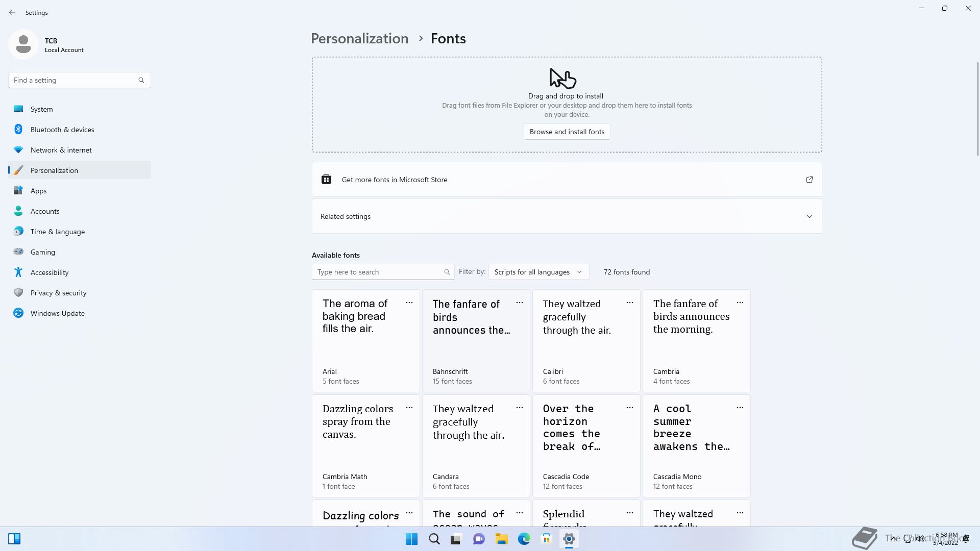Open the Scripts for all languages dropdown
Screen dimensions: 980x551
point(538,272)
